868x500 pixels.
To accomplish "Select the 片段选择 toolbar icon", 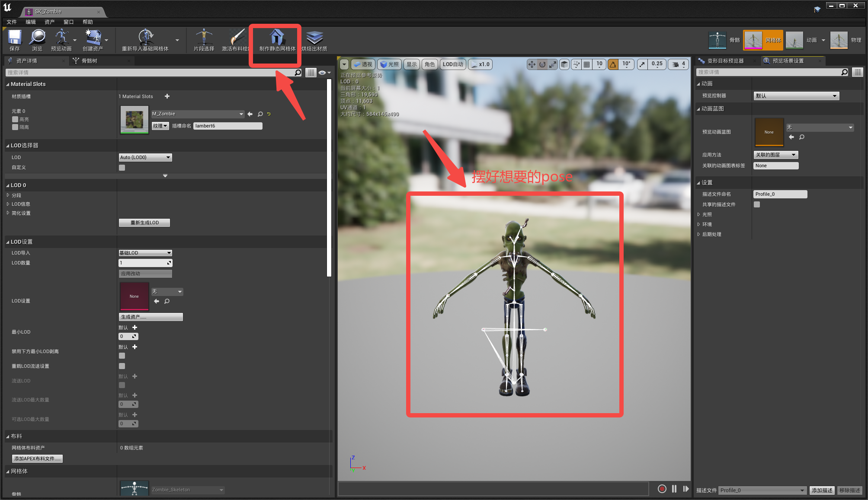I will pyautogui.click(x=204, y=40).
